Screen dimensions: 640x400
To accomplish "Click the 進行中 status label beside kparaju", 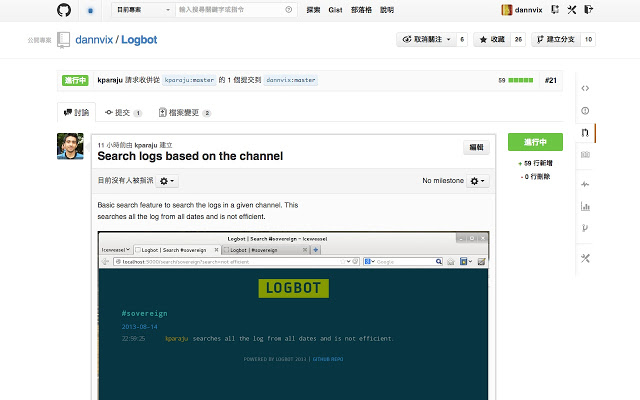I will click(75, 80).
